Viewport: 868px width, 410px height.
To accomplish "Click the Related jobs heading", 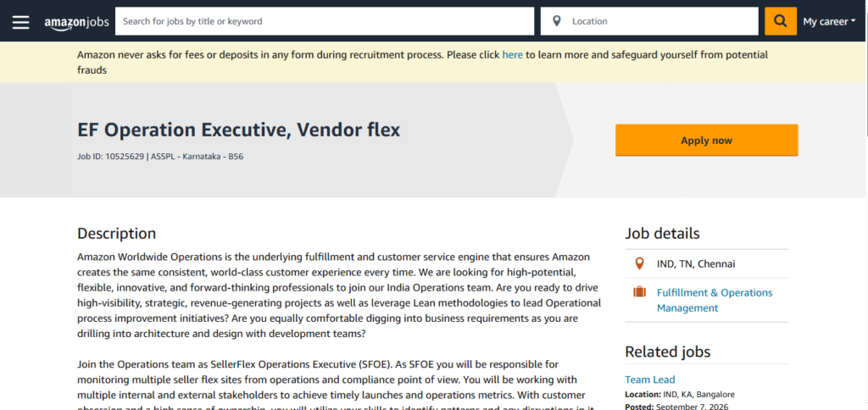I will point(668,352).
